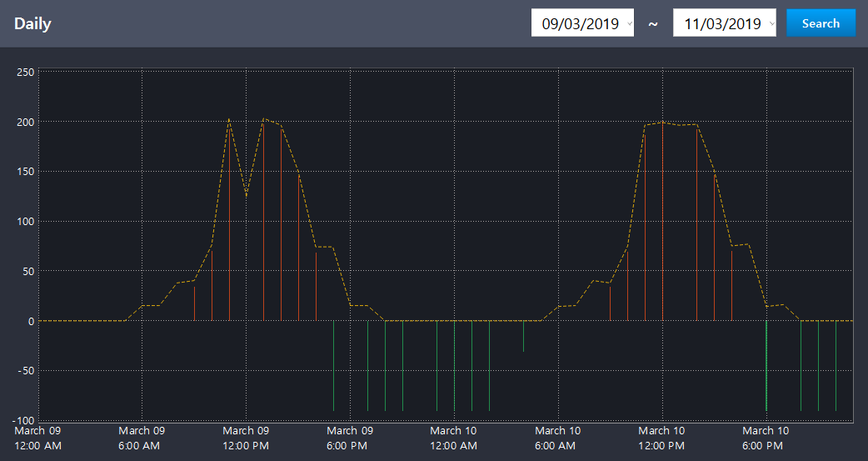Click the 250 y-axis label
The image size is (868, 461).
[25, 72]
